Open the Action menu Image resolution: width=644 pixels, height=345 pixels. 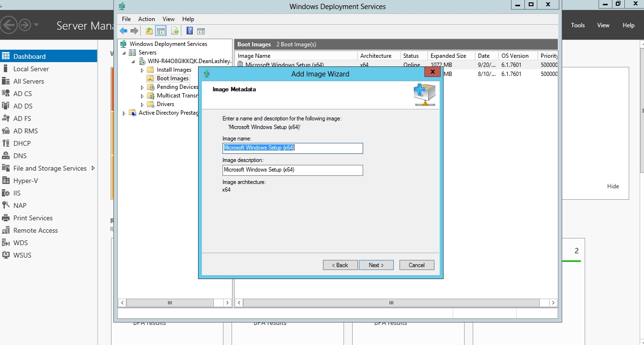(x=146, y=19)
